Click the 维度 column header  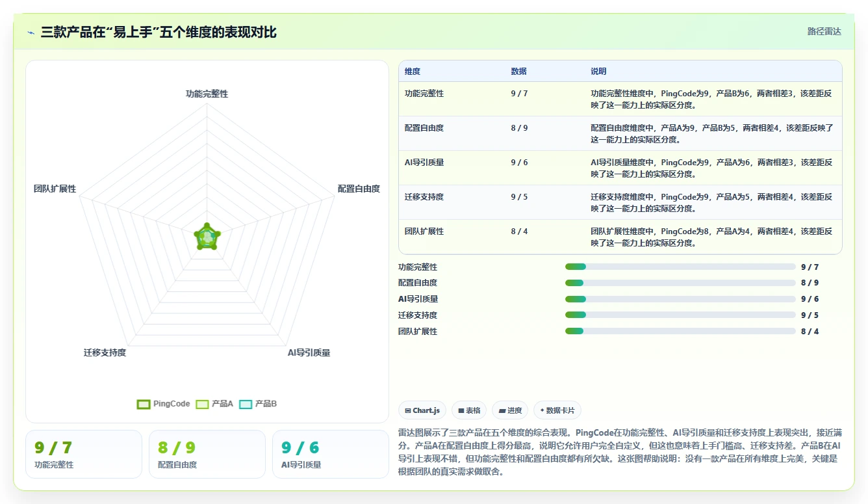point(413,72)
